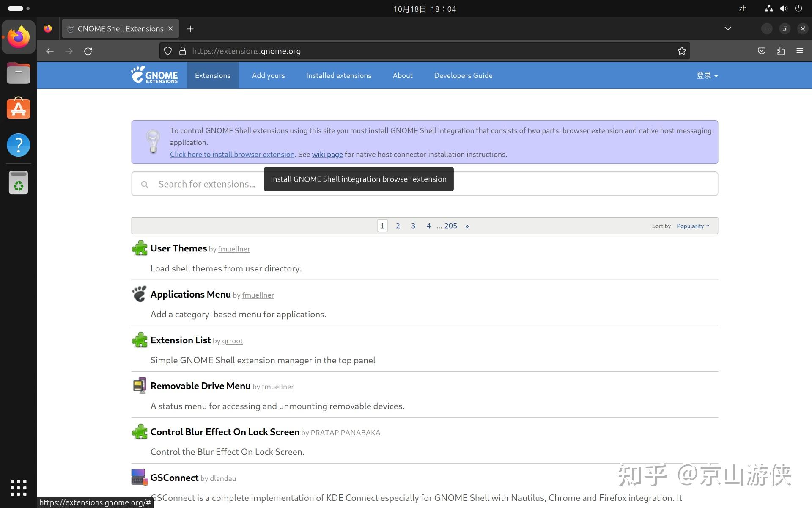Click the Firefox reload page icon
The image size is (812, 508).
coord(88,51)
